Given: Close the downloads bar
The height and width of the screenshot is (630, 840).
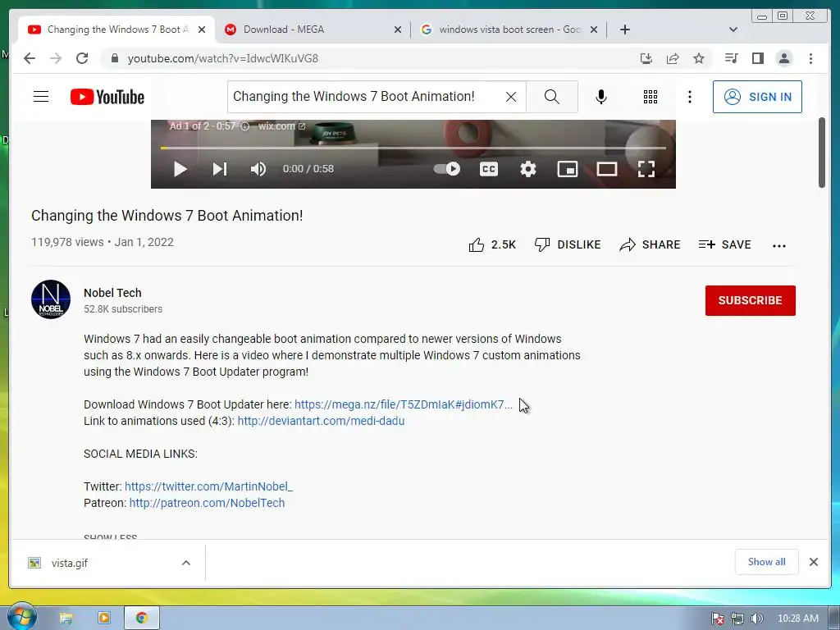Looking at the screenshot, I should coord(813,562).
